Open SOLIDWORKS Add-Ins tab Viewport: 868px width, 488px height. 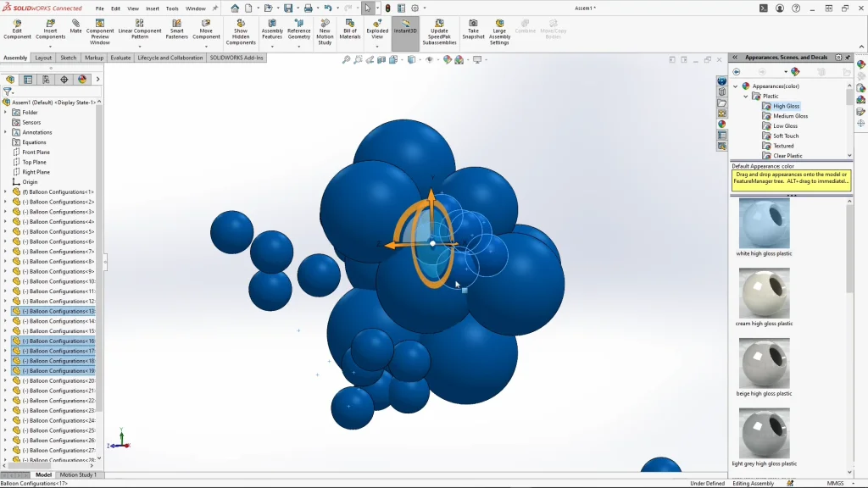236,58
